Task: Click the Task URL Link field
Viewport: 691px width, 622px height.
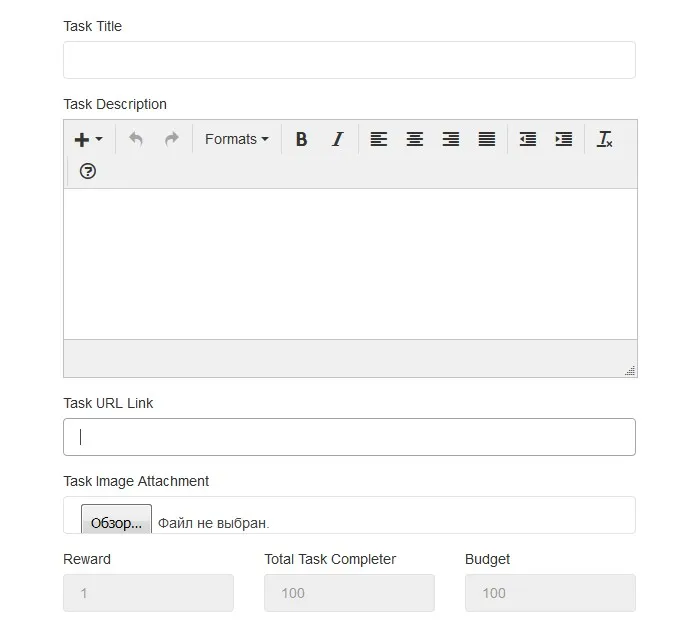Action: click(349, 437)
